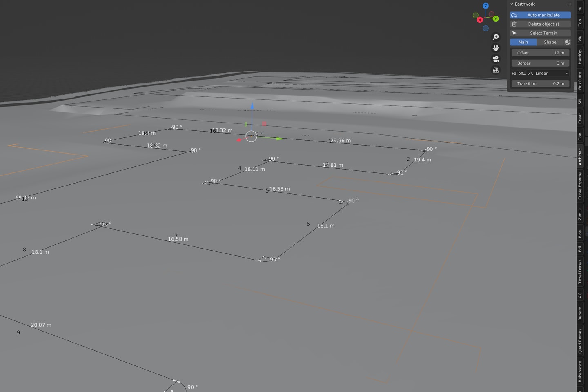Screen dimensions: 588x392
Task: Click the Border 3 m field
Action: (x=540, y=63)
